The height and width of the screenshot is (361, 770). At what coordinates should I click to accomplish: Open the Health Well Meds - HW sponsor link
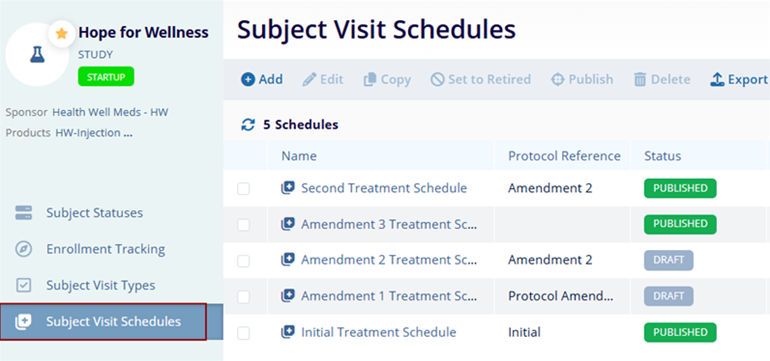coord(110,112)
